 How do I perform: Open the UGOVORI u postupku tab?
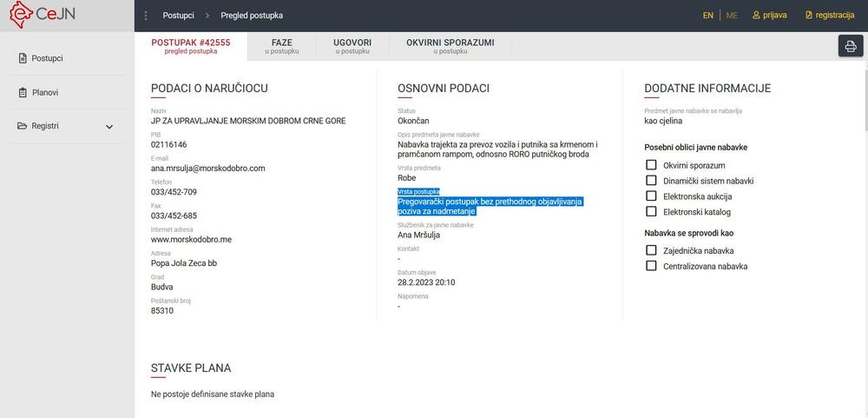point(353,46)
